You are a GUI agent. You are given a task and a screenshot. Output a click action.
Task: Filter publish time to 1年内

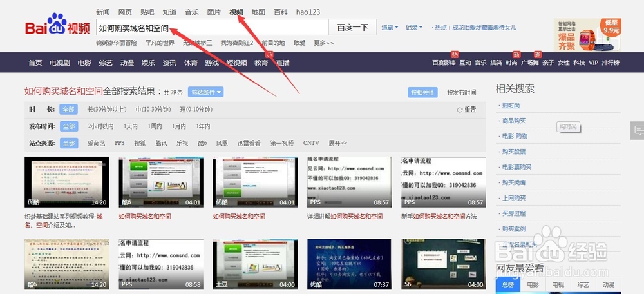tap(204, 126)
